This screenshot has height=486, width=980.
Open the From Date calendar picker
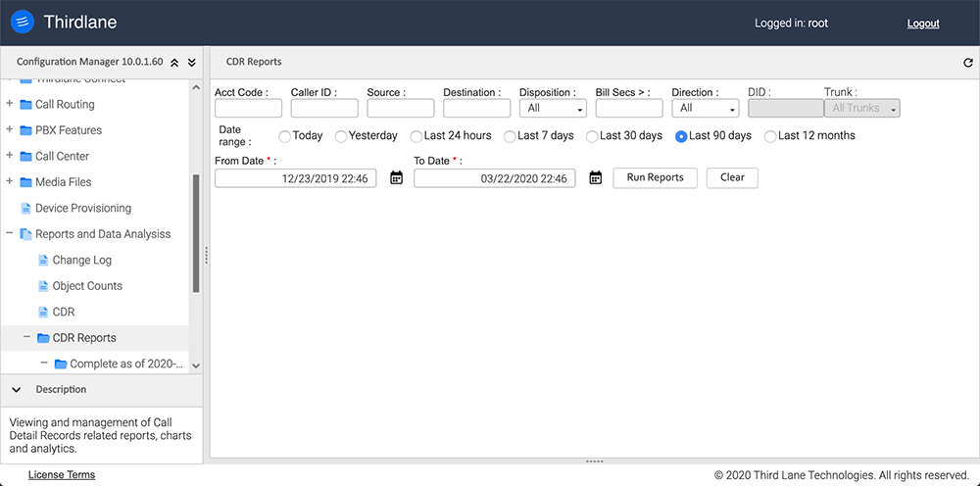397,178
